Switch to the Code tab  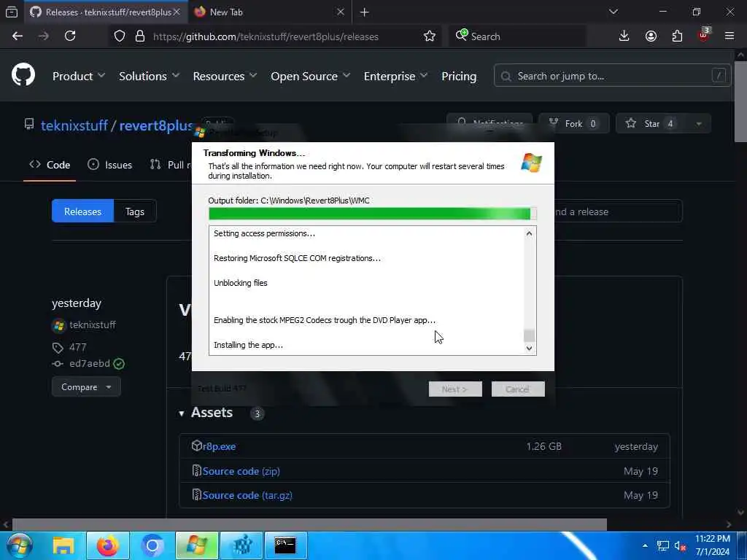50,166
